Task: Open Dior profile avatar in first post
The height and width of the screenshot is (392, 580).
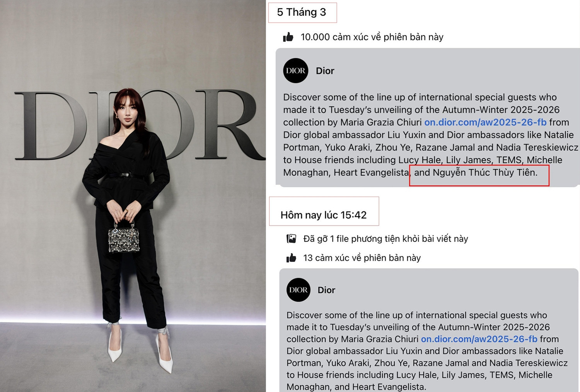Action: click(x=296, y=71)
